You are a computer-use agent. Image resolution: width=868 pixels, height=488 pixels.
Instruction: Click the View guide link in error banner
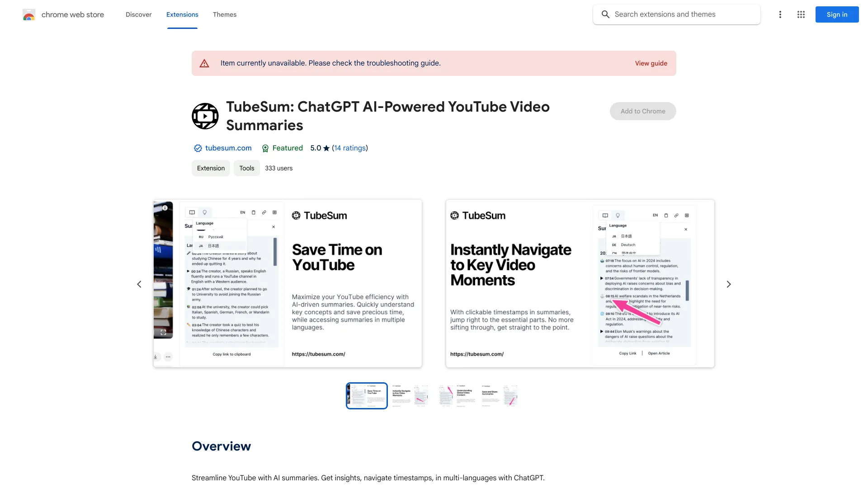click(x=651, y=63)
